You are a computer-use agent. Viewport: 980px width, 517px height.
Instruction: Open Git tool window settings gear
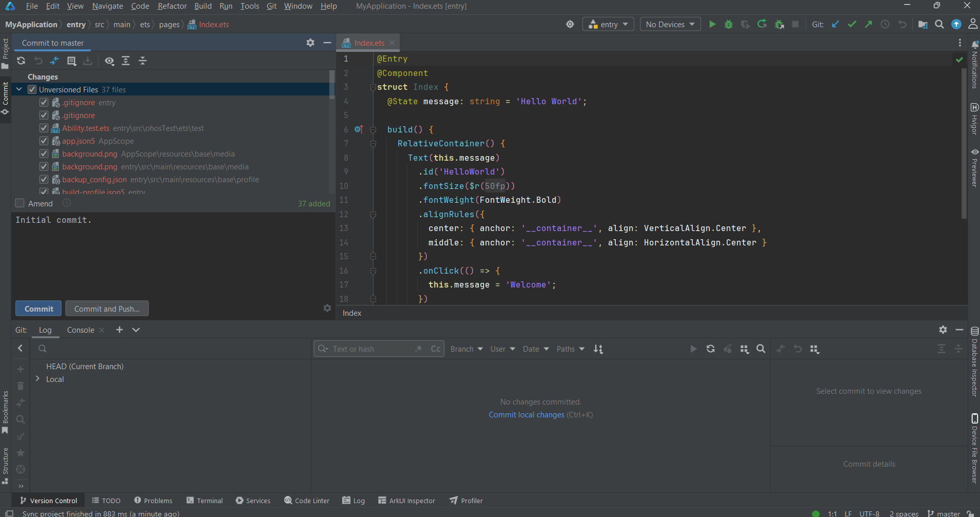coord(943,330)
